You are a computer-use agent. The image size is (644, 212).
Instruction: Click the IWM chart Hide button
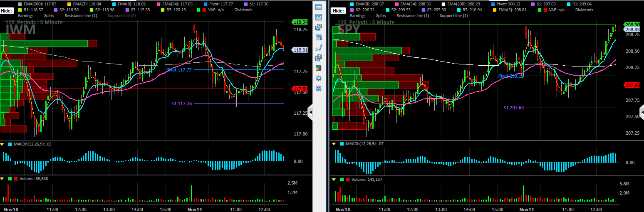[x=7, y=10]
